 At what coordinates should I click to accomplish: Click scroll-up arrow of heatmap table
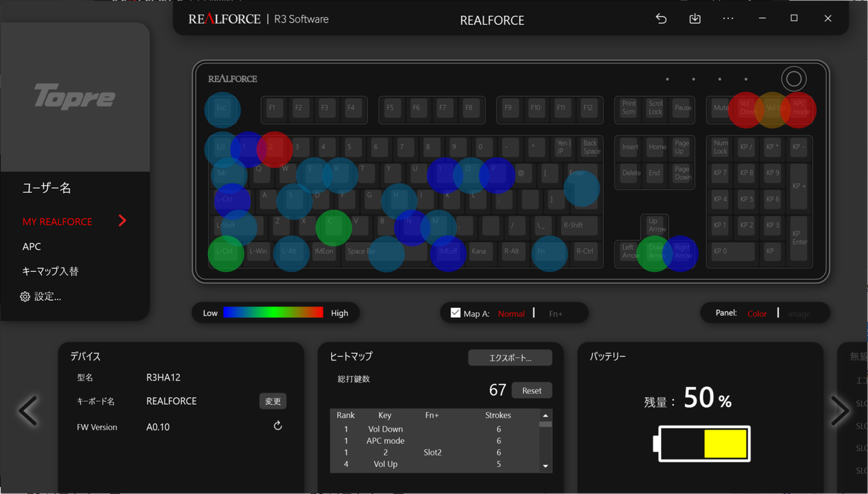click(x=546, y=415)
